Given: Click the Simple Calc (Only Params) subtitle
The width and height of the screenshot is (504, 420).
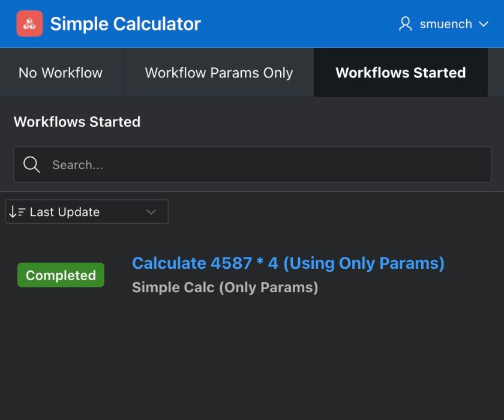Looking at the screenshot, I should coord(226,287).
